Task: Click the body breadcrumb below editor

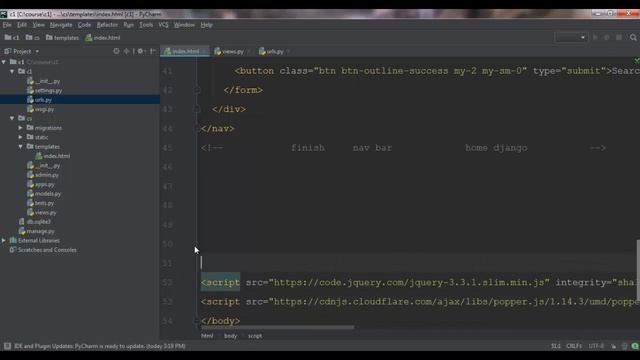Action: click(230, 336)
